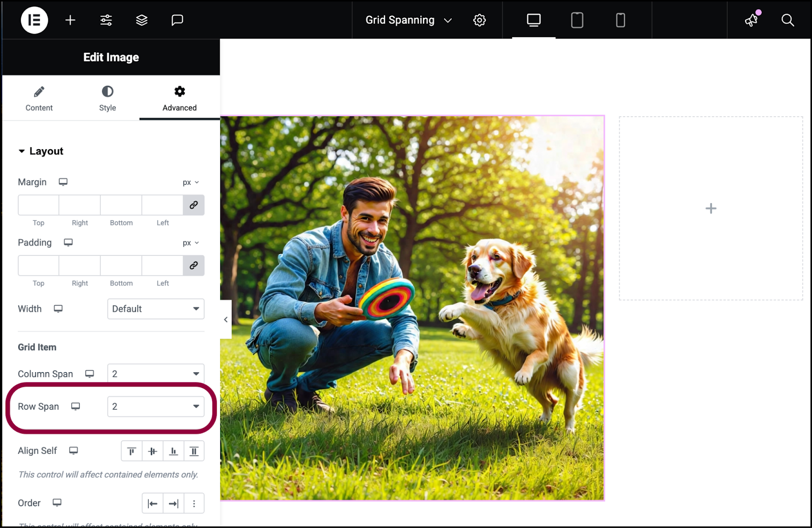Toggle linked values for Padding
This screenshot has height=528, width=812.
point(194,266)
